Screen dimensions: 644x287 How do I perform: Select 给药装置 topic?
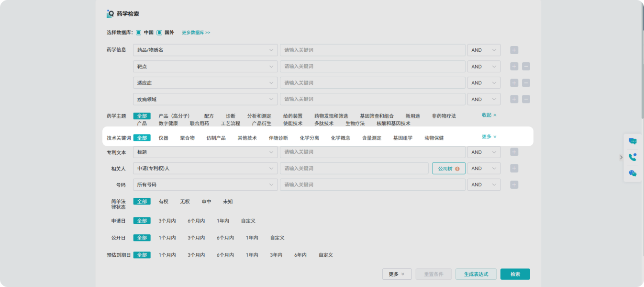(x=293, y=116)
